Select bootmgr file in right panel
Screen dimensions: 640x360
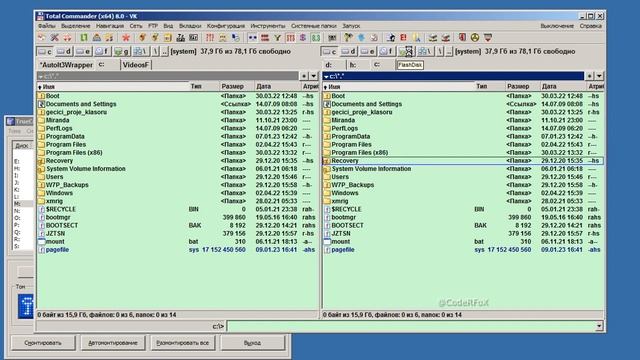coord(463,218)
